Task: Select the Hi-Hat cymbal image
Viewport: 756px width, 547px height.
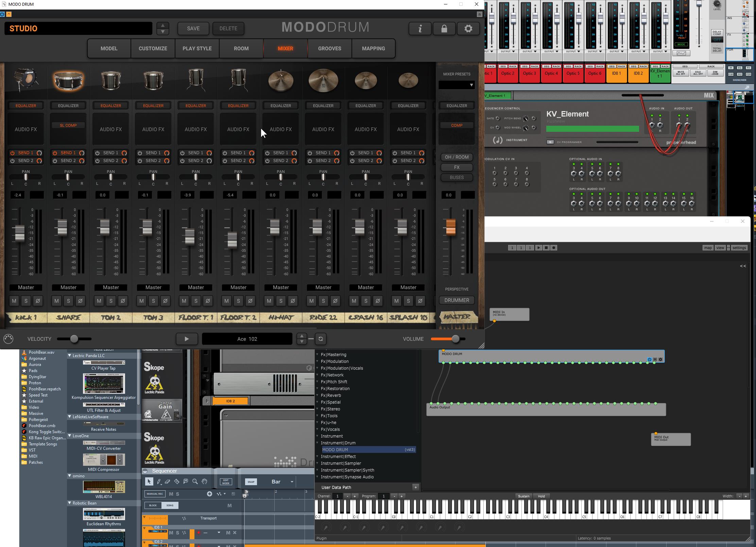Action: click(x=281, y=81)
